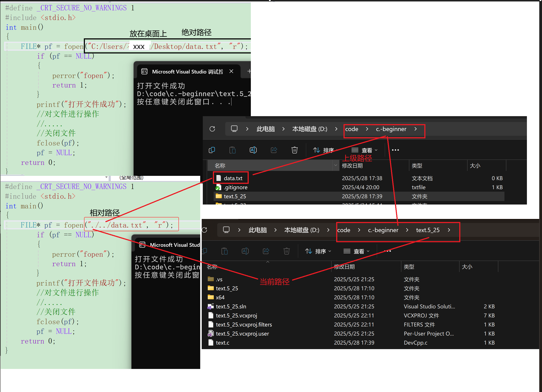542x392 pixels.
Task: Click paste icon in upper Explorer toolbar
Action: 232,150
